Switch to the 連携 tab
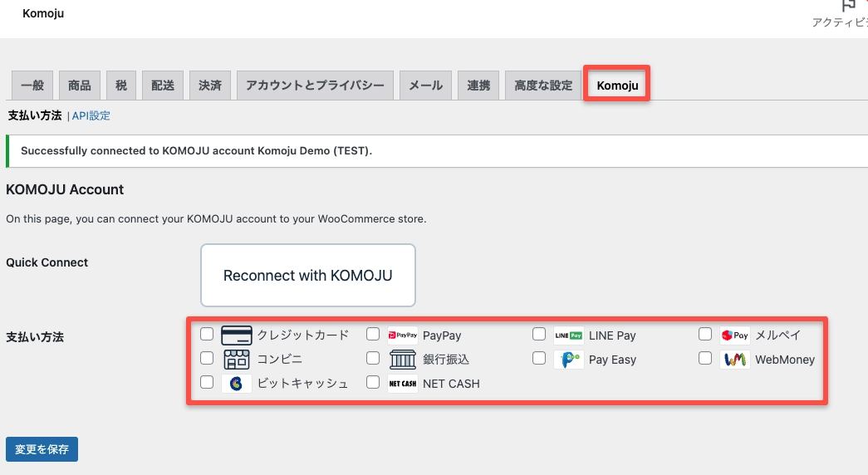This screenshot has width=868, height=475. point(478,86)
